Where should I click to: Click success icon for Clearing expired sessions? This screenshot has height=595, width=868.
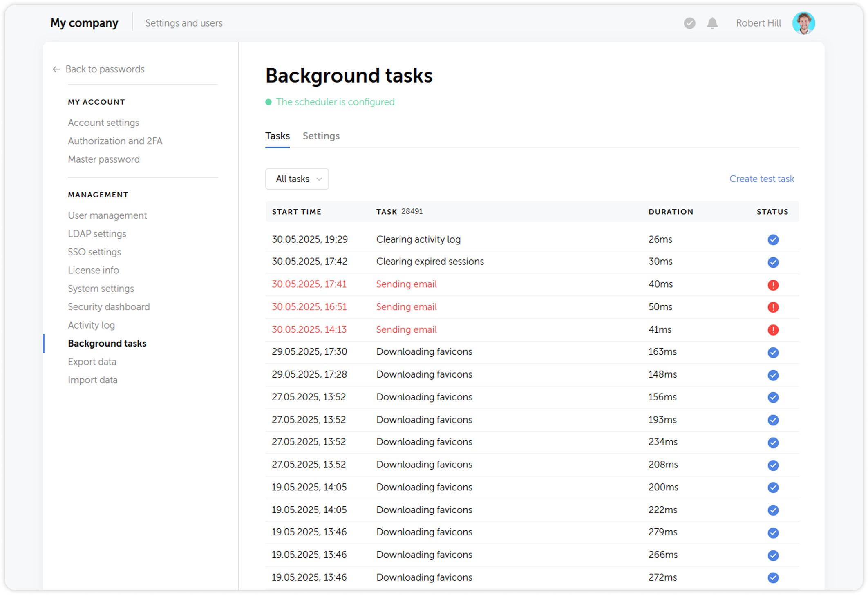coord(773,262)
